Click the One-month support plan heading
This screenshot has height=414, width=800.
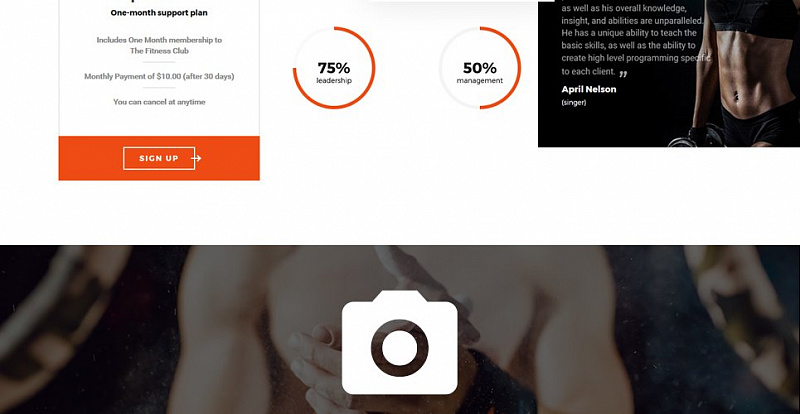pos(159,13)
